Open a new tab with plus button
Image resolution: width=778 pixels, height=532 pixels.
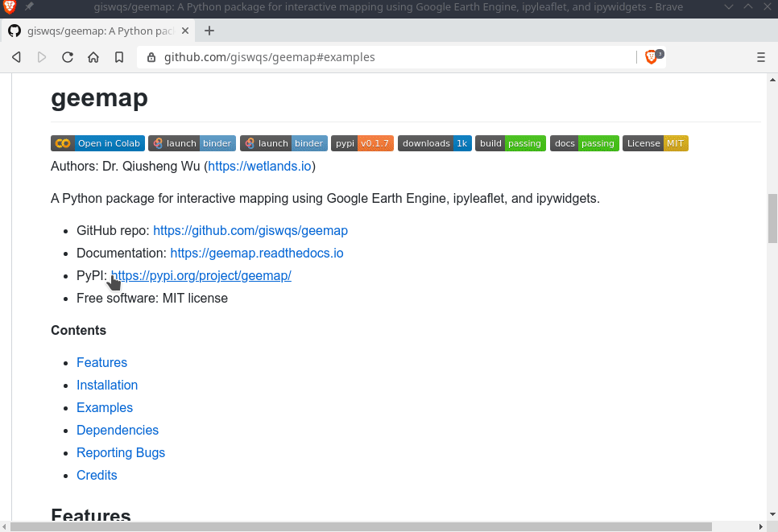coord(209,31)
